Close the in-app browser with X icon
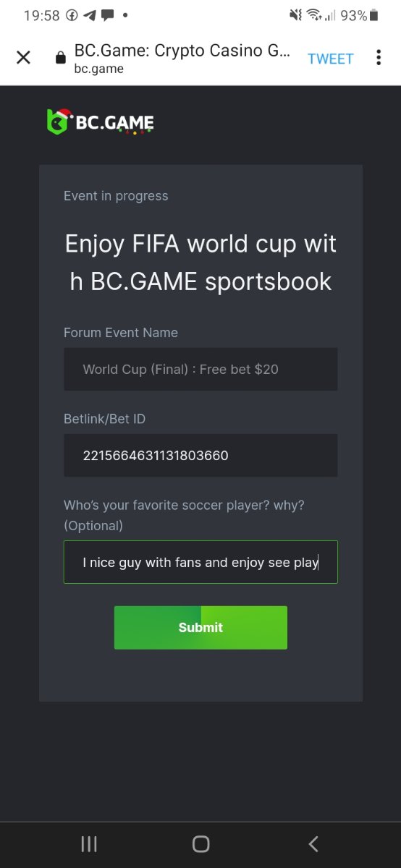401x868 pixels. pyautogui.click(x=23, y=58)
